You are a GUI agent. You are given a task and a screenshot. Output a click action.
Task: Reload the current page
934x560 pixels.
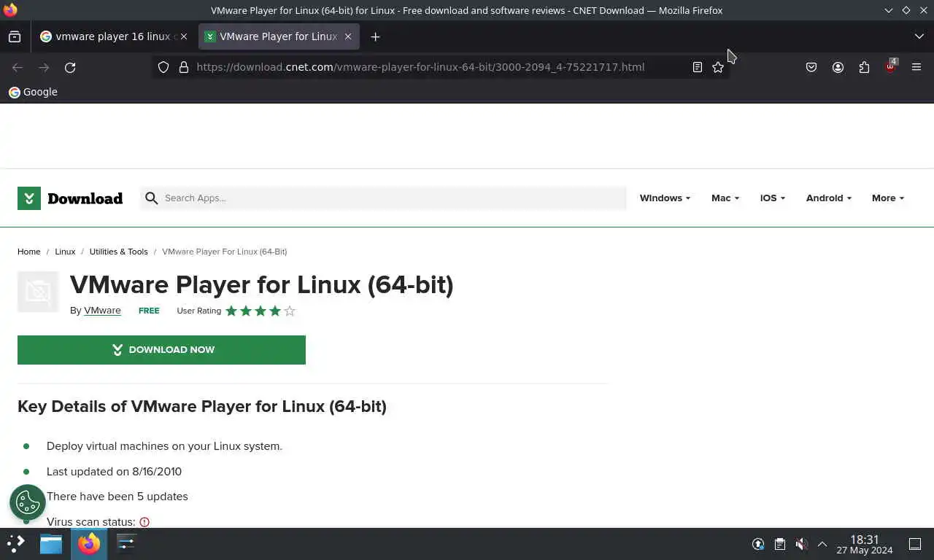pyautogui.click(x=70, y=67)
